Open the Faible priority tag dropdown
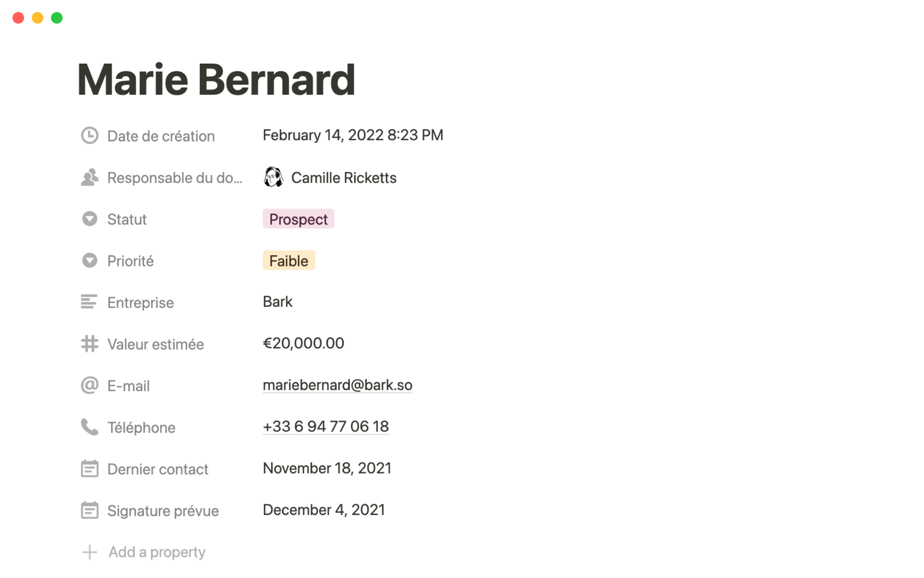Image resolution: width=924 pixels, height=578 pixels. [x=289, y=261]
